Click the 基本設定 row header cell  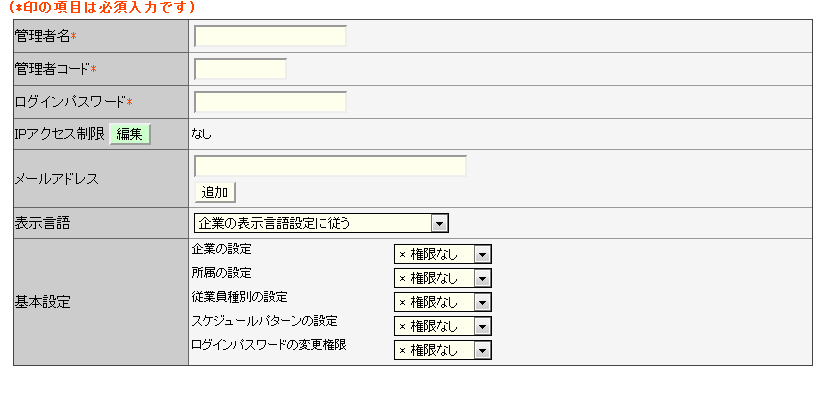click(x=101, y=302)
